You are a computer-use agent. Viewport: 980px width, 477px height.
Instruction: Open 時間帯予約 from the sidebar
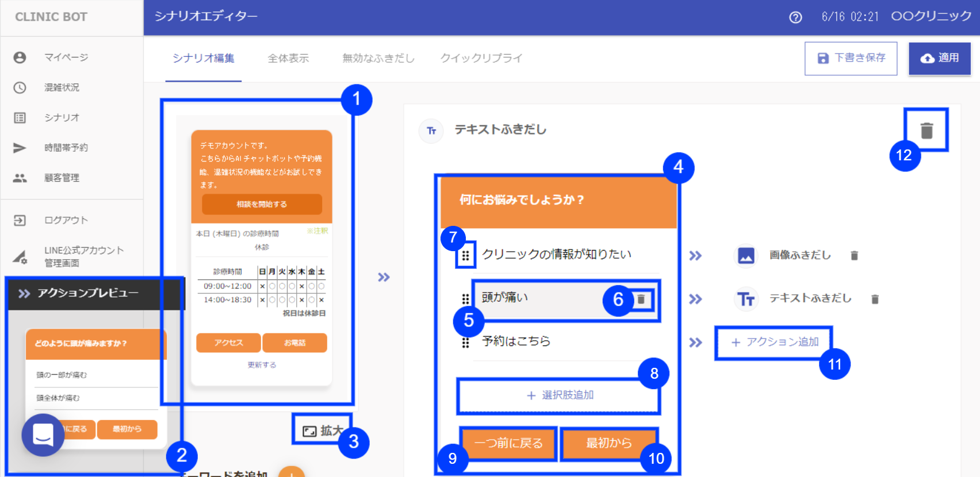coord(66,148)
